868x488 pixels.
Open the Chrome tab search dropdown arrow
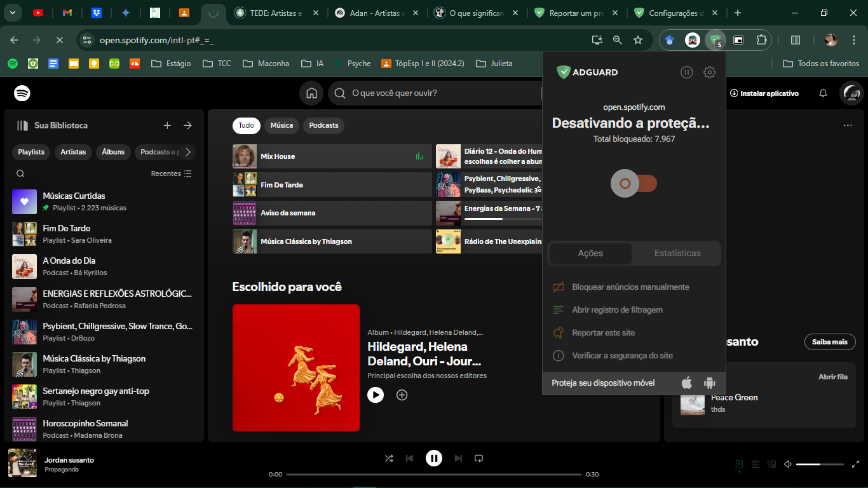[12, 13]
